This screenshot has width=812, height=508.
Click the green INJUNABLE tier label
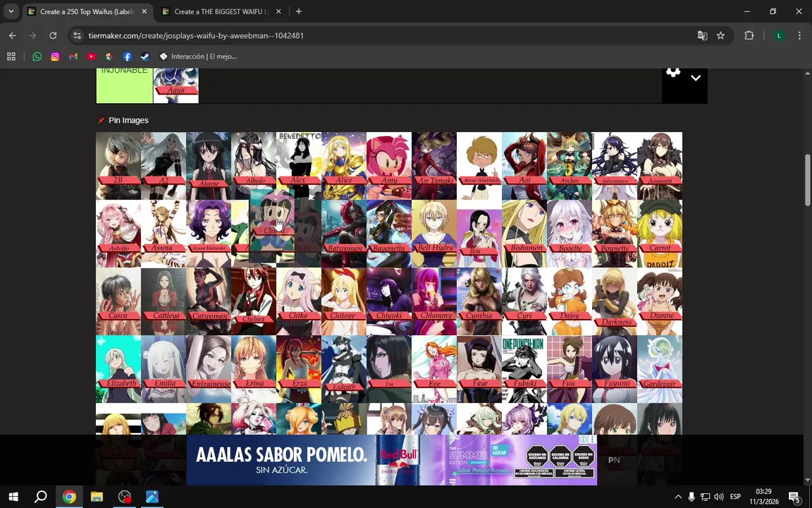pos(124,85)
